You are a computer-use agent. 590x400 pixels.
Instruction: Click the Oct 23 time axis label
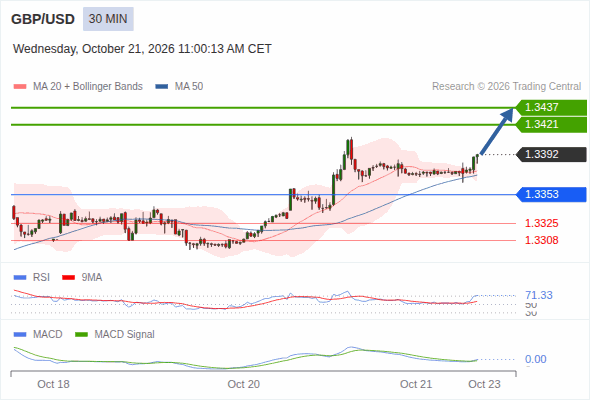[x=484, y=384]
